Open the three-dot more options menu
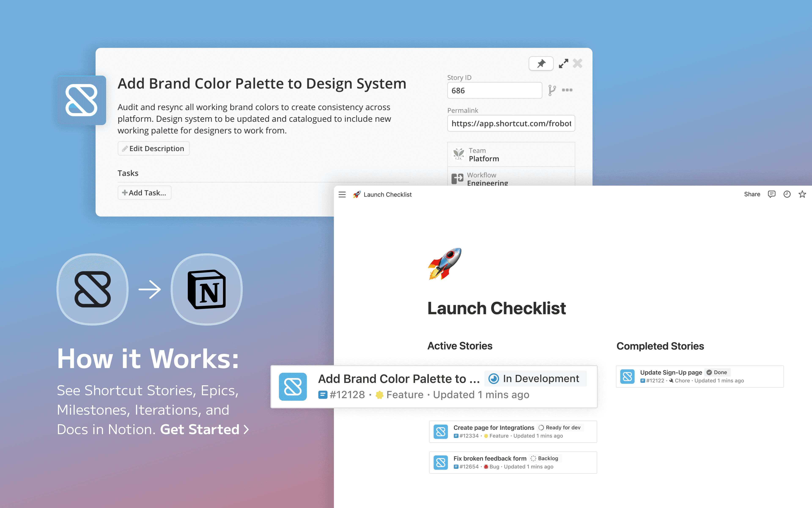Image resolution: width=812 pixels, height=508 pixels. [567, 90]
